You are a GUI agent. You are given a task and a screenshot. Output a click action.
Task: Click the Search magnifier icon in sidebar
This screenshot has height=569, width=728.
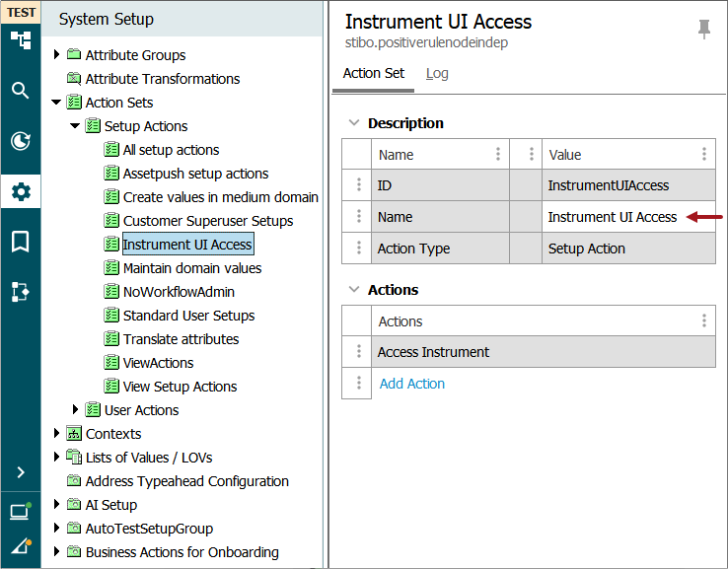click(21, 91)
